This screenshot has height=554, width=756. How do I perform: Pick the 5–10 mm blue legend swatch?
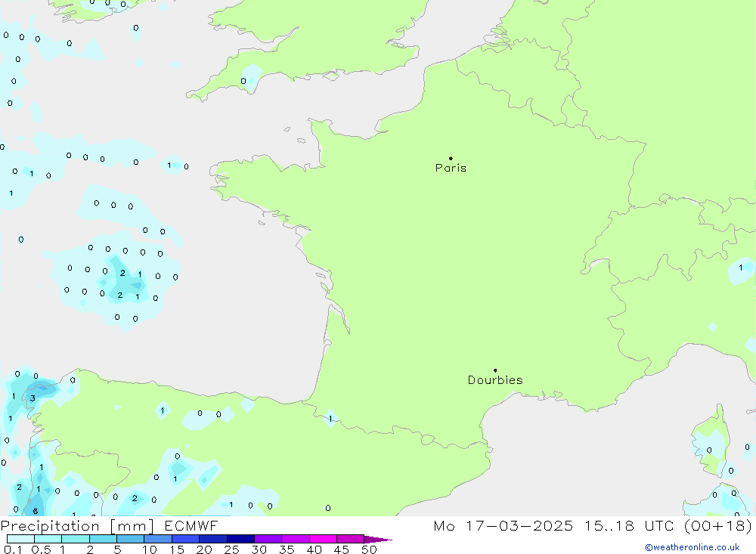(130, 539)
